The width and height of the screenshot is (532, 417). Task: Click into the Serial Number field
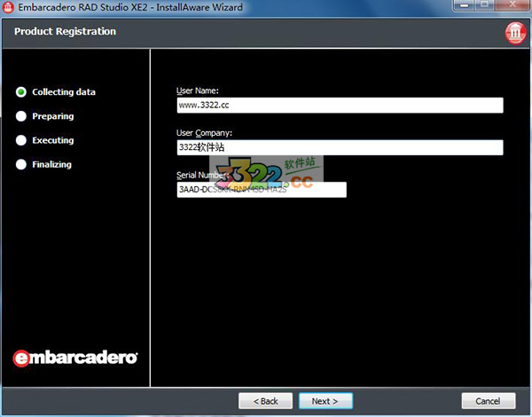pos(262,190)
